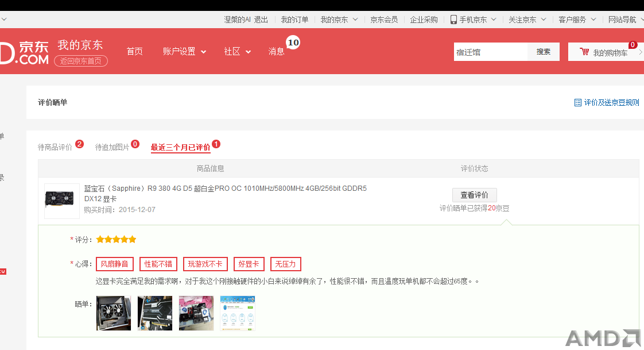The height and width of the screenshot is (350, 644).
Task: Open the 账户设置 dropdown menu
Action: coord(184,51)
